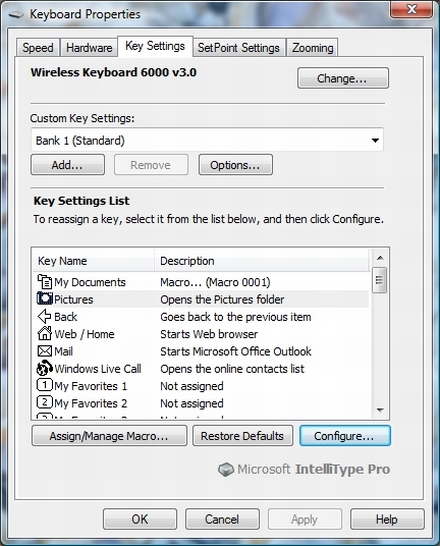The height and width of the screenshot is (546, 440).
Task: Click 'Starts Microsoft Office Outlook' description
Action: click(236, 351)
